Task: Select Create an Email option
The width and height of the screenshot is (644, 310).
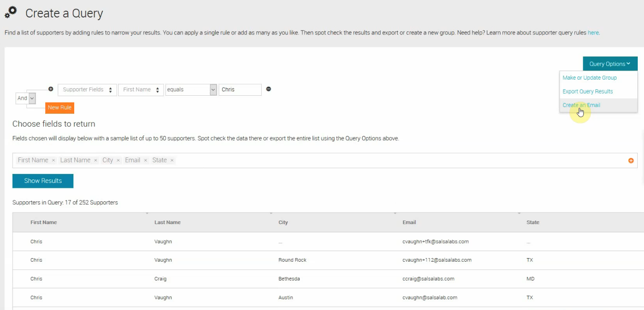Action: coord(581,105)
